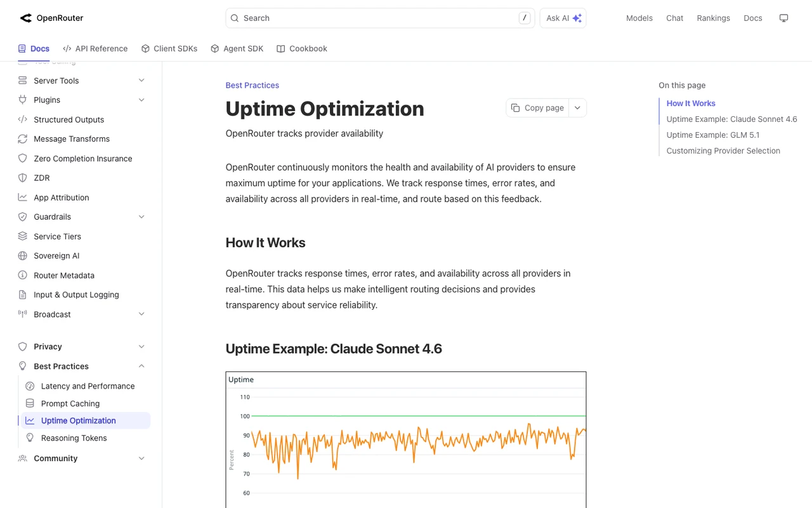Image resolution: width=812 pixels, height=508 pixels.
Task: Click the Structured Outputs code icon
Action: click(x=23, y=119)
